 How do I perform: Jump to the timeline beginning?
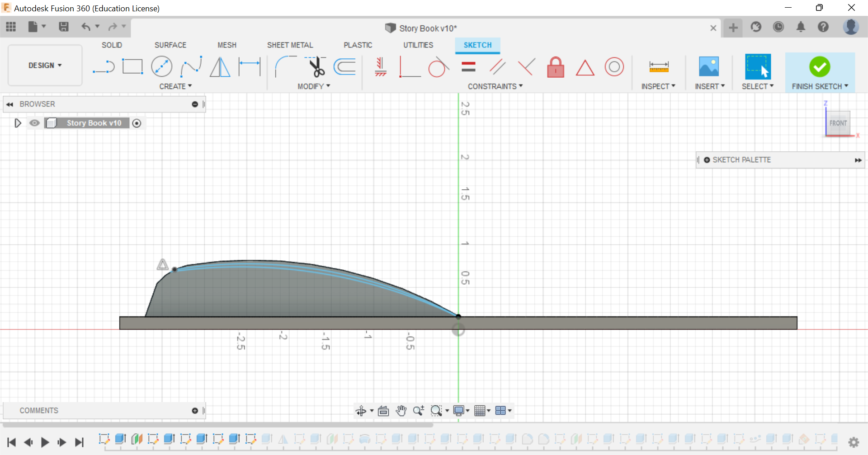point(12,442)
